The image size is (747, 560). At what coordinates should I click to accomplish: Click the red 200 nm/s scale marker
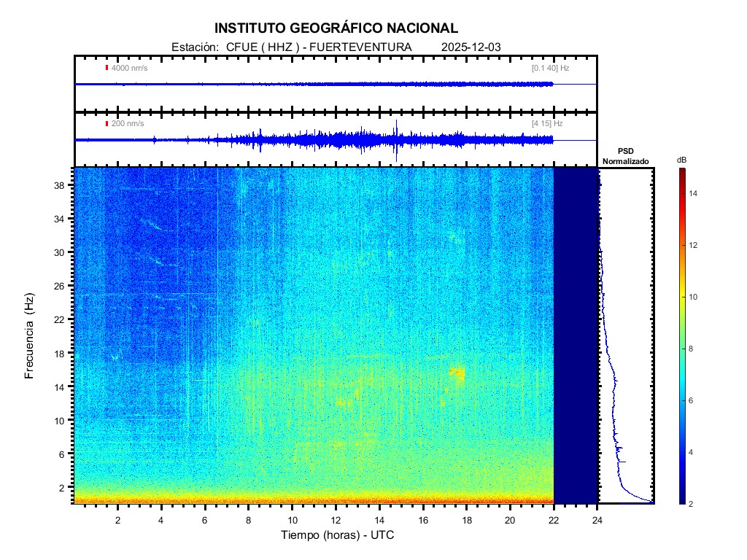pos(107,123)
